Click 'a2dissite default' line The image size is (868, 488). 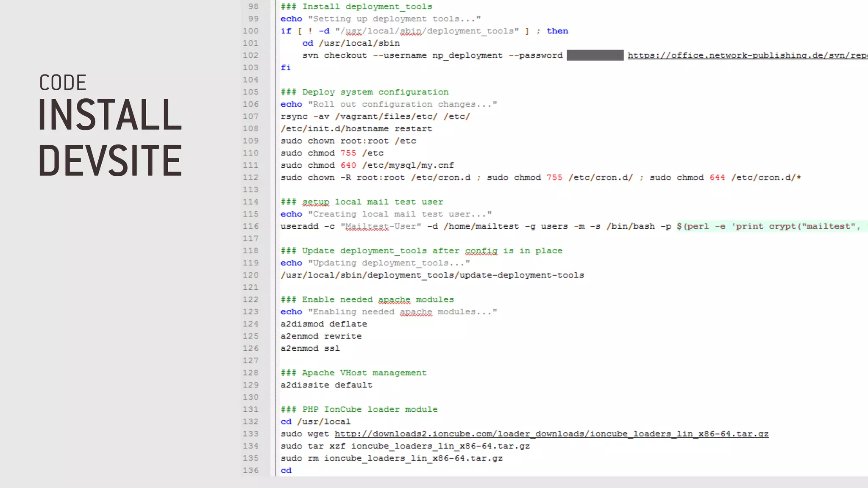click(326, 385)
